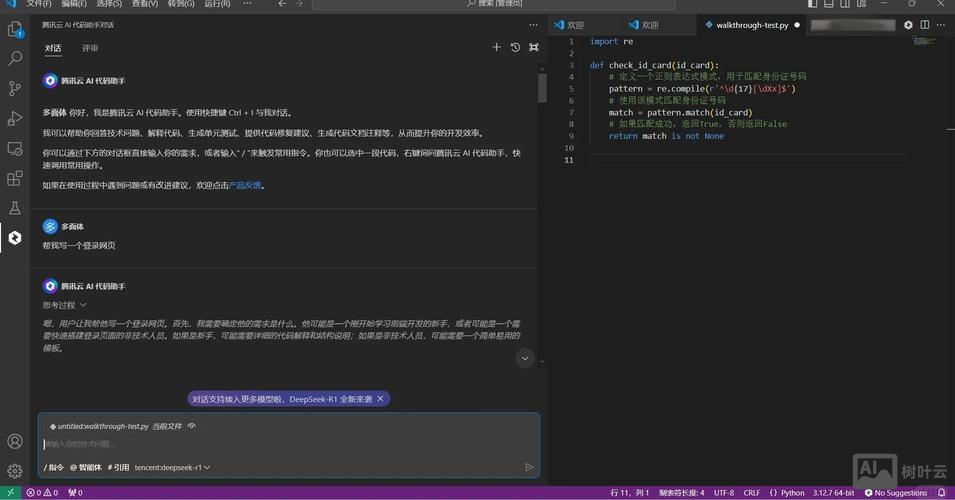Open editor more actions ellipsis
The image size is (955, 500).
pos(941,25)
